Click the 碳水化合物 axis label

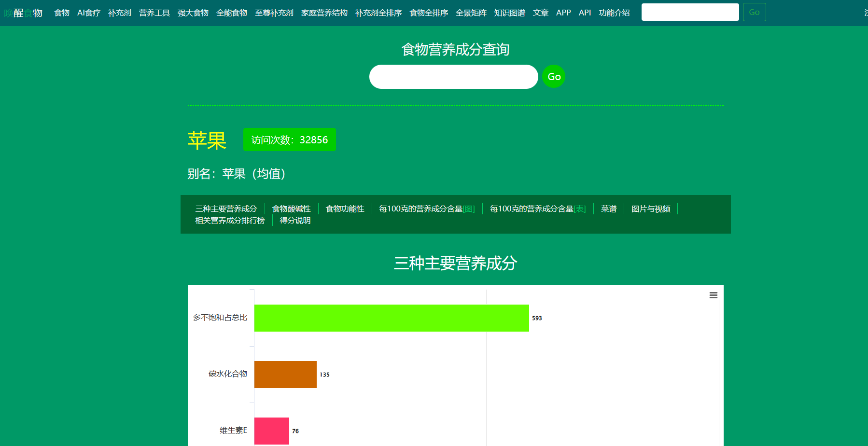point(228,374)
